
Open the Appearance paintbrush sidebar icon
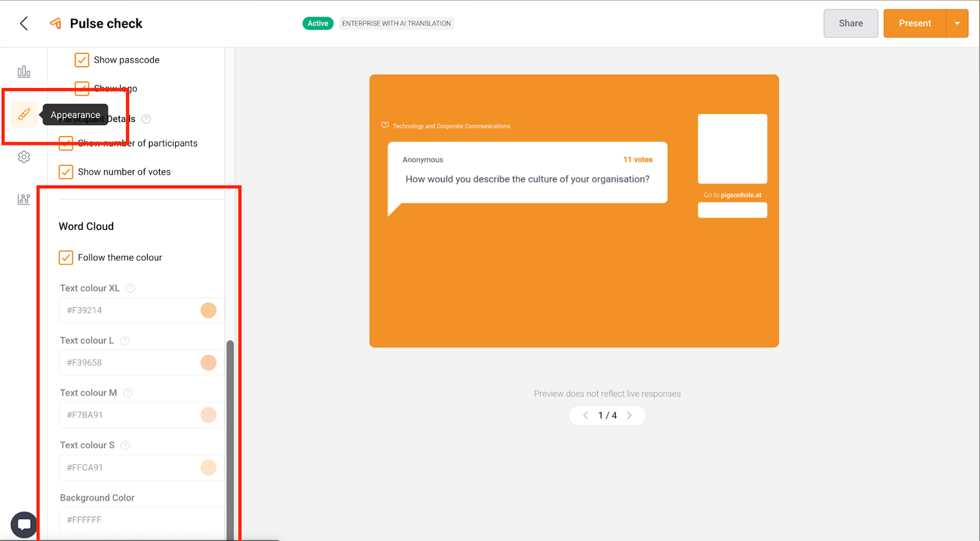coord(24,115)
